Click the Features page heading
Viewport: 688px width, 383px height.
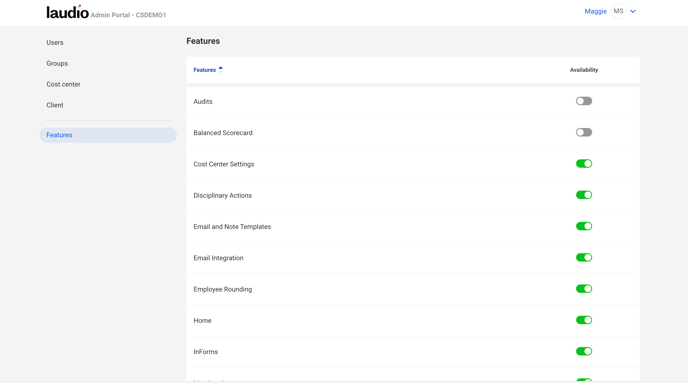[x=203, y=41]
